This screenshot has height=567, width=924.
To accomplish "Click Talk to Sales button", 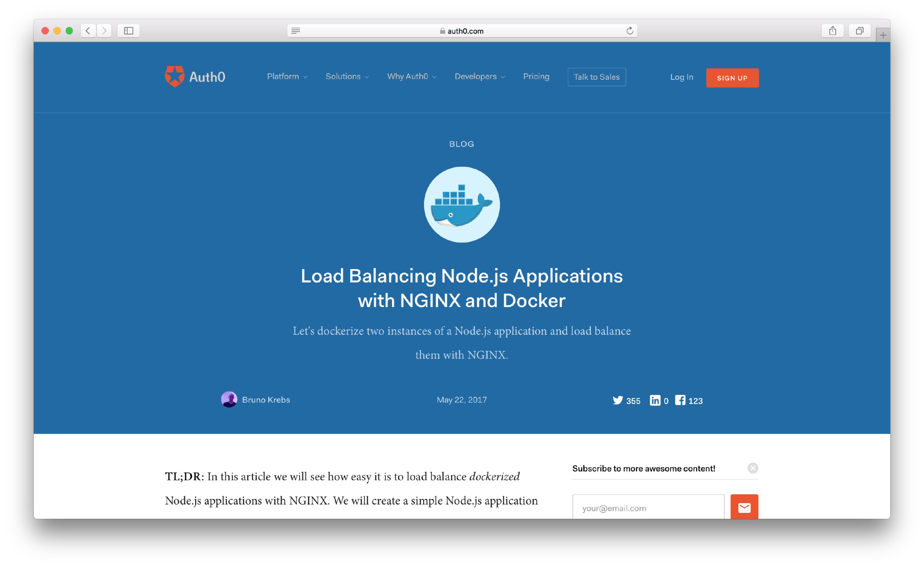I will point(597,77).
